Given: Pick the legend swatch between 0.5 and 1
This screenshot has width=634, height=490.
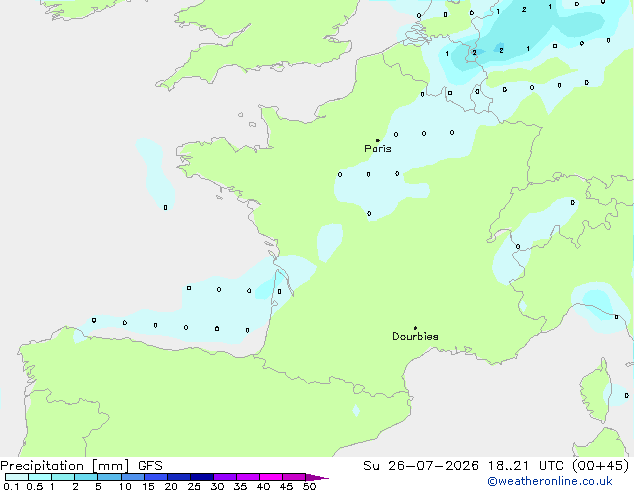Looking at the screenshot, I should pos(40,477).
